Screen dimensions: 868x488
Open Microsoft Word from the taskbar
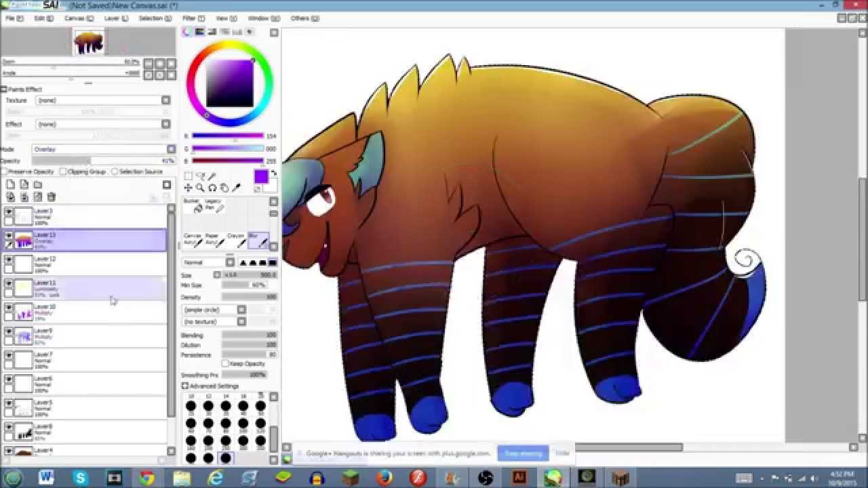pos(46,478)
